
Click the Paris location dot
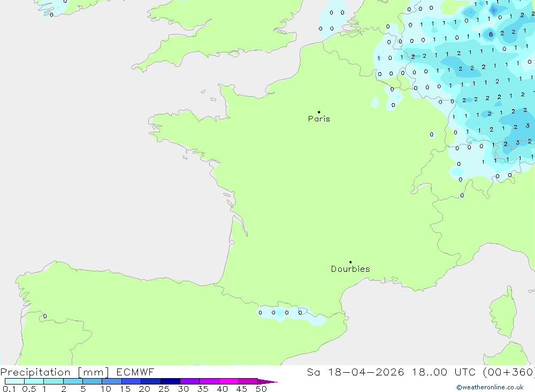tap(319, 112)
